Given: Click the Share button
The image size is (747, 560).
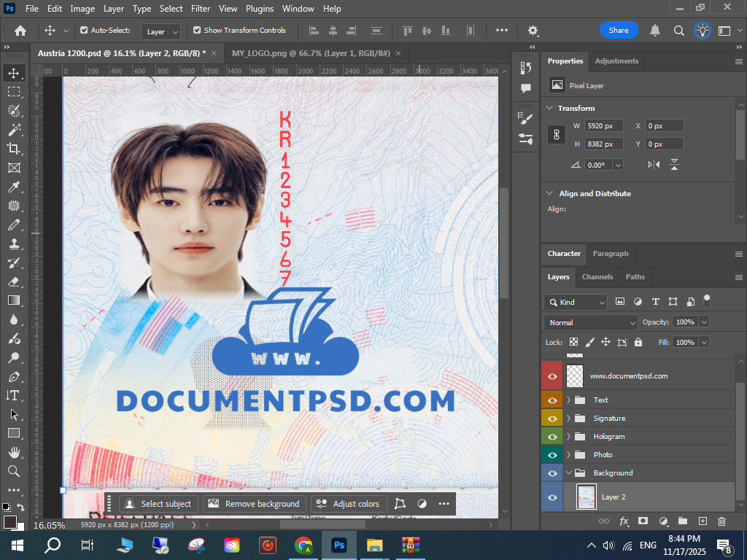Looking at the screenshot, I should pyautogui.click(x=619, y=31).
